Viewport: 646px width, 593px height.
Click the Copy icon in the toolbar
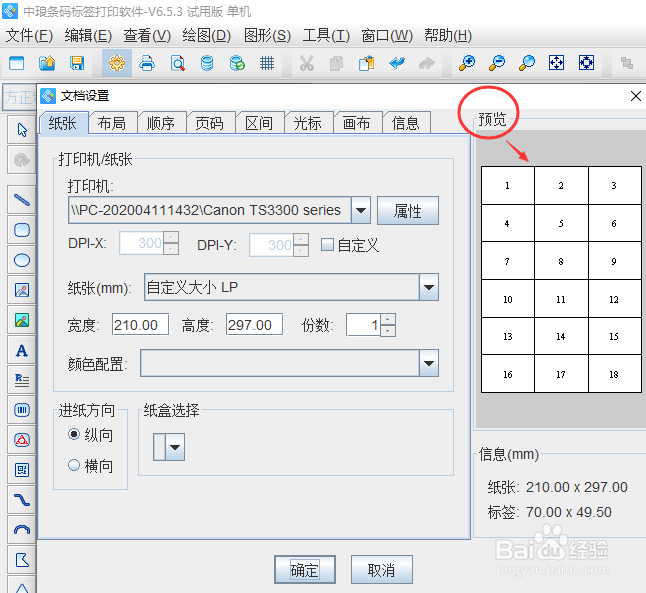337,63
